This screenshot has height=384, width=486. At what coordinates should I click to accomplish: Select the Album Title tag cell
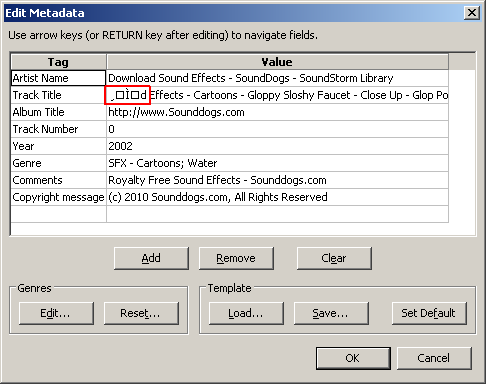point(59,112)
